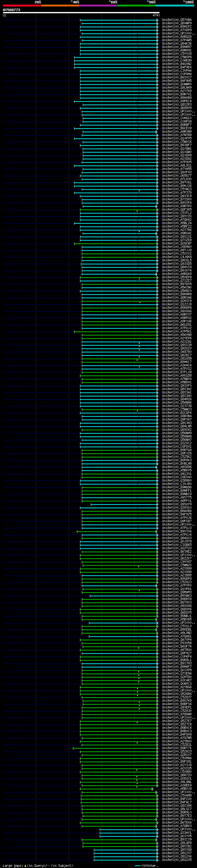Click the green alignment bar of UniRef100_B9RTG6
The image size is (197, 868).
pos(120,450)
